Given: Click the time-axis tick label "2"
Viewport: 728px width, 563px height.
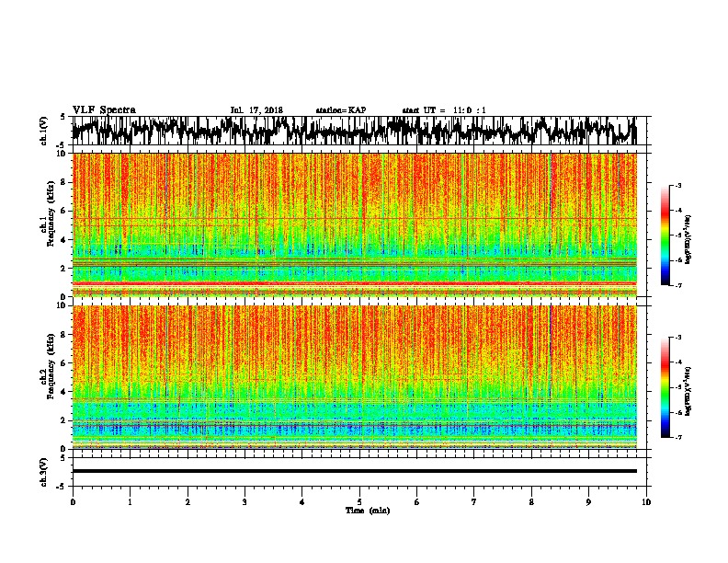Looking at the screenshot, I should coord(188,501).
